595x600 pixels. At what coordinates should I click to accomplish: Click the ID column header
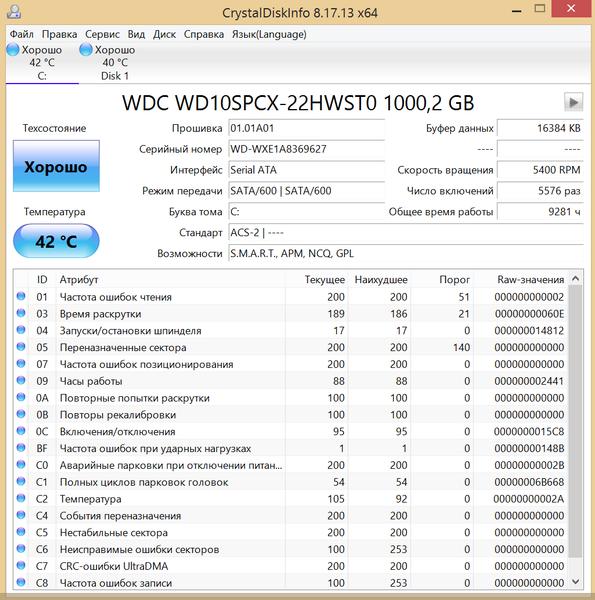(42, 279)
